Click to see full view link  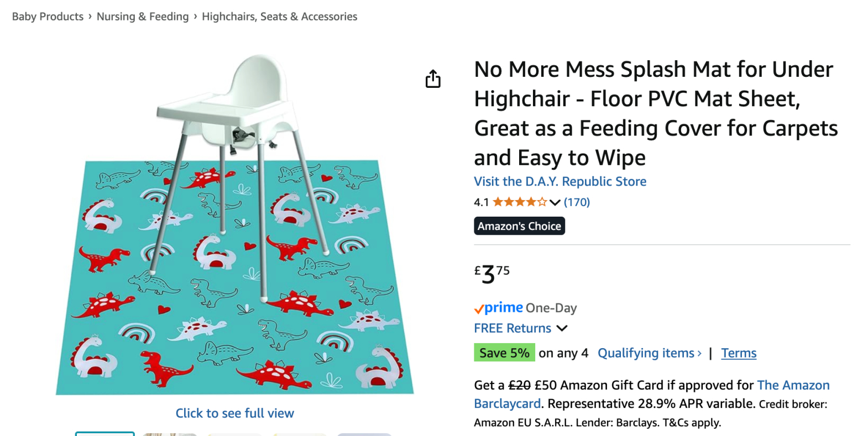[235, 413]
